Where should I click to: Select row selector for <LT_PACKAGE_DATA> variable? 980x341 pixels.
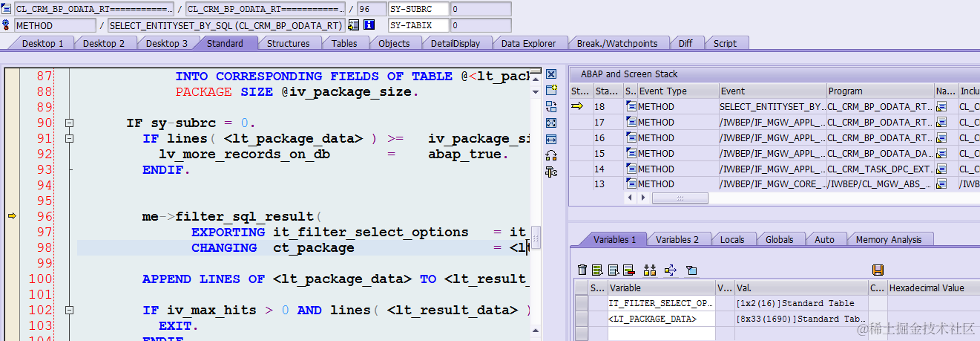[581, 319]
